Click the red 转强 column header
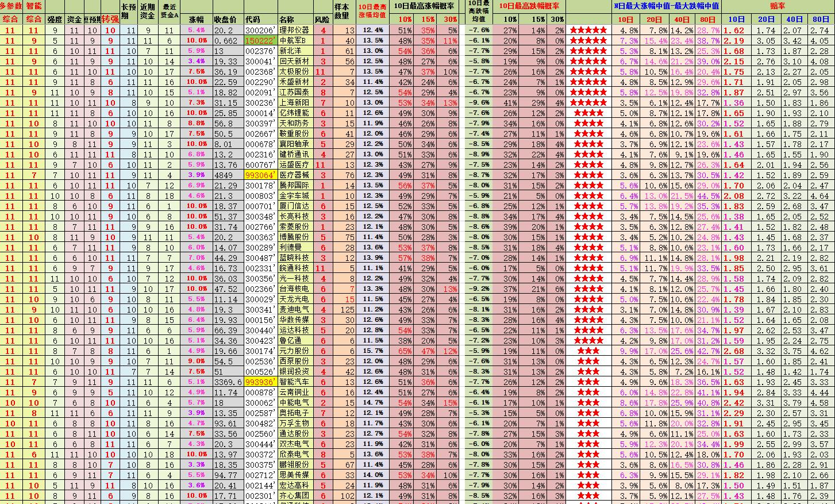The image size is (835, 504). coord(110,19)
